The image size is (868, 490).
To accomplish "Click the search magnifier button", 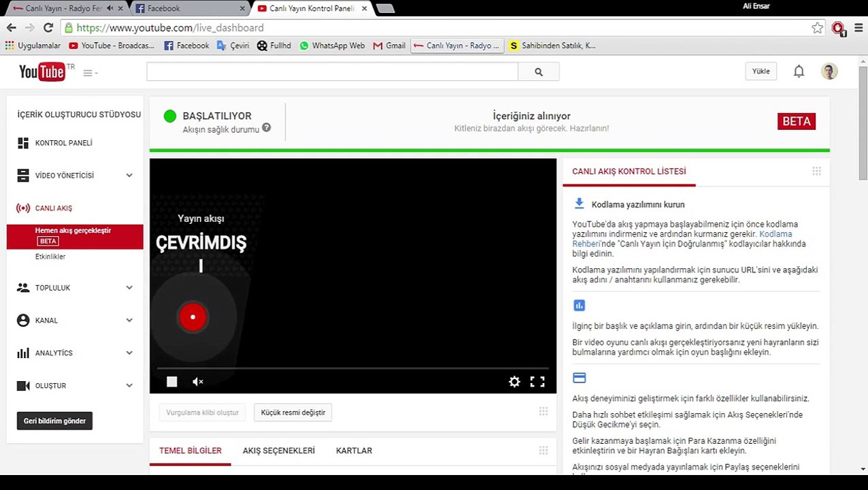I will tap(539, 72).
